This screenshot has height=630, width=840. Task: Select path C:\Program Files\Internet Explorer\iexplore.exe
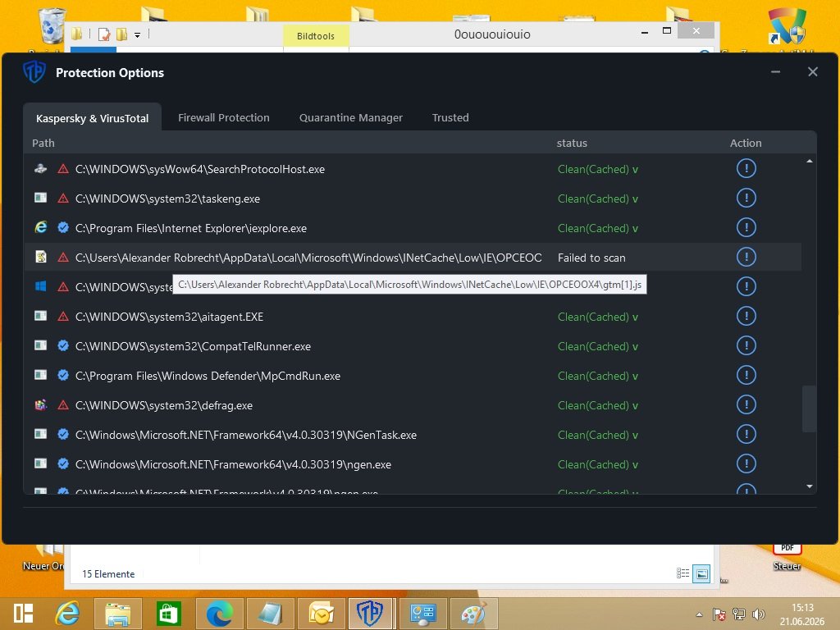[190, 228]
